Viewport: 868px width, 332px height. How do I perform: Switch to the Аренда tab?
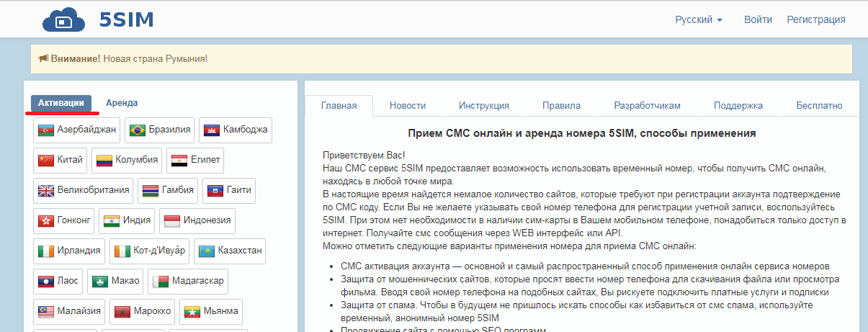tap(122, 103)
